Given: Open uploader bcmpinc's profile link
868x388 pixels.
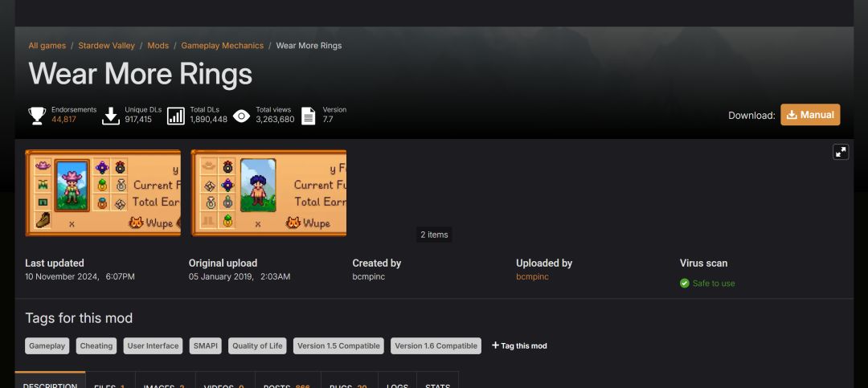Looking at the screenshot, I should (532, 276).
